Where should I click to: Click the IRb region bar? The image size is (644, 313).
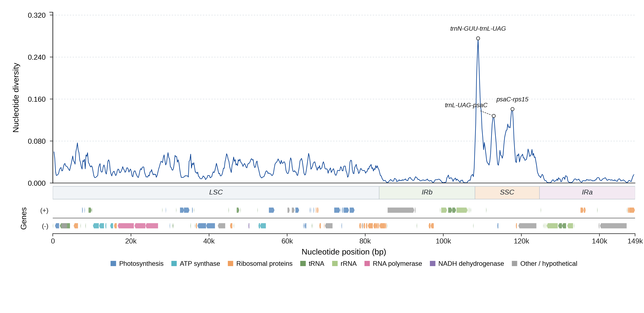click(x=427, y=193)
